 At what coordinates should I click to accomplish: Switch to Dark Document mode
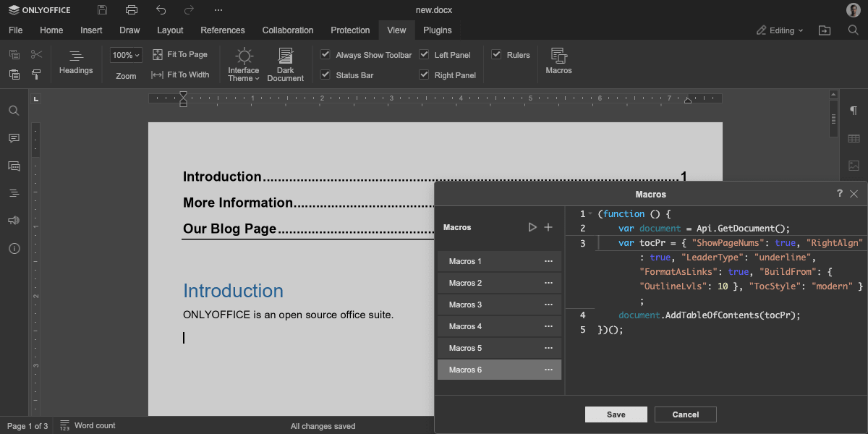click(x=286, y=64)
